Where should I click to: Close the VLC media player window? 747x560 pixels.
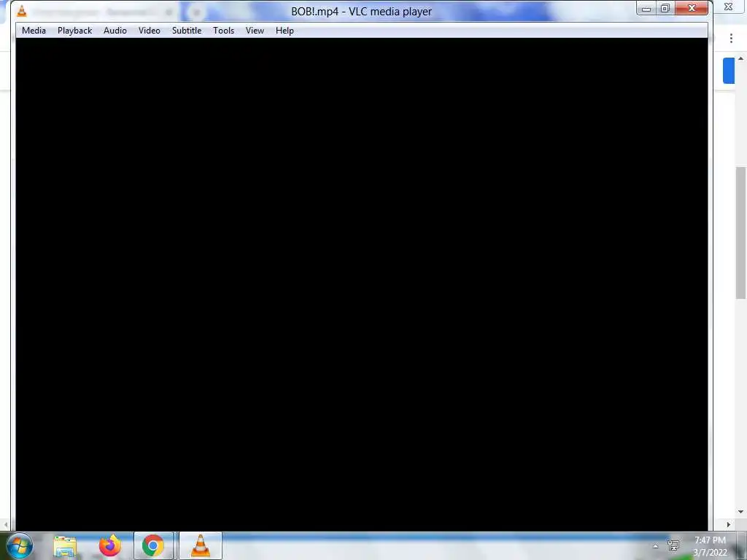(692, 9)
